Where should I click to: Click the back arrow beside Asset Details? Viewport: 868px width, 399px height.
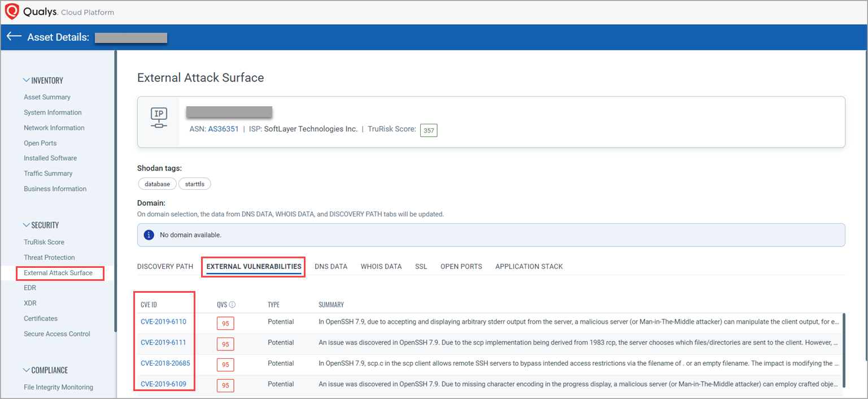click(14, 36)
